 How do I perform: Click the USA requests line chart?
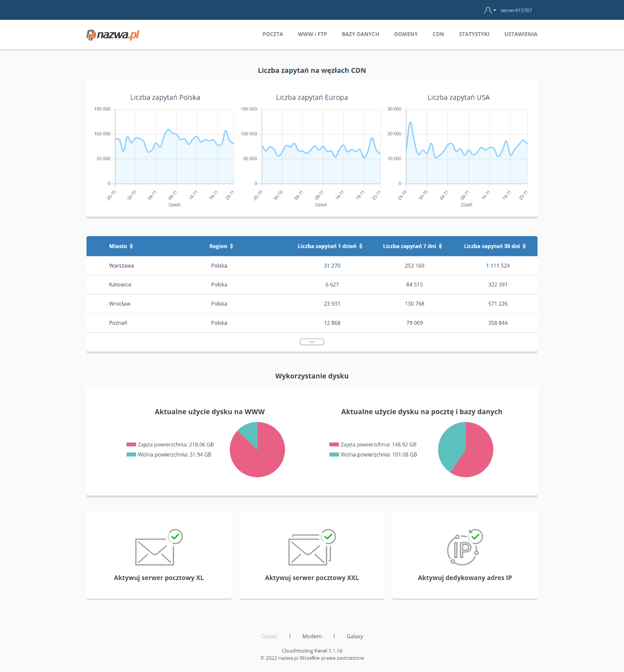(x=467, y=146)
